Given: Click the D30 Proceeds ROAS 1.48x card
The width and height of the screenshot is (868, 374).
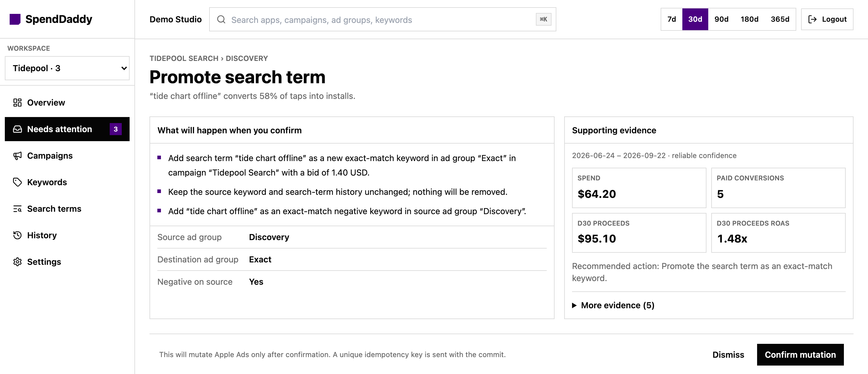Looking at the screenshot, I should pyautogui.click(x=778, y=233).
